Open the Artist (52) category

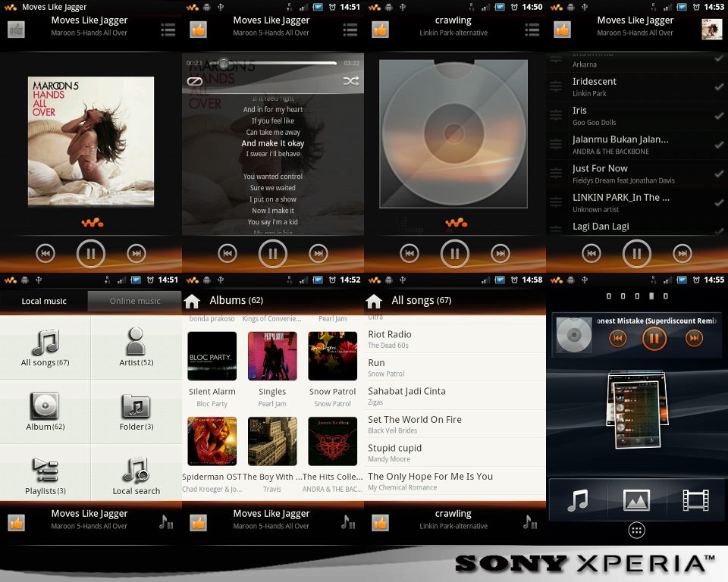[136, 348]
